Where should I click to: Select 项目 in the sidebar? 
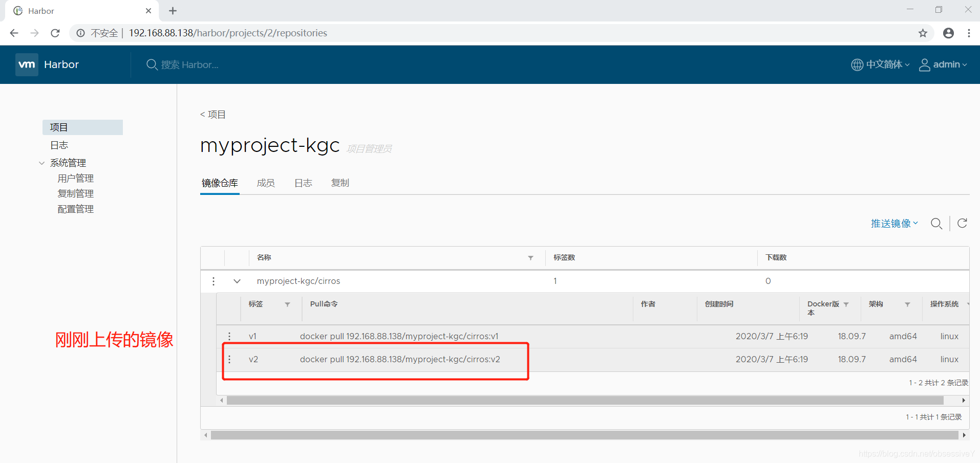pyautogui.click(x=82, y=127)
